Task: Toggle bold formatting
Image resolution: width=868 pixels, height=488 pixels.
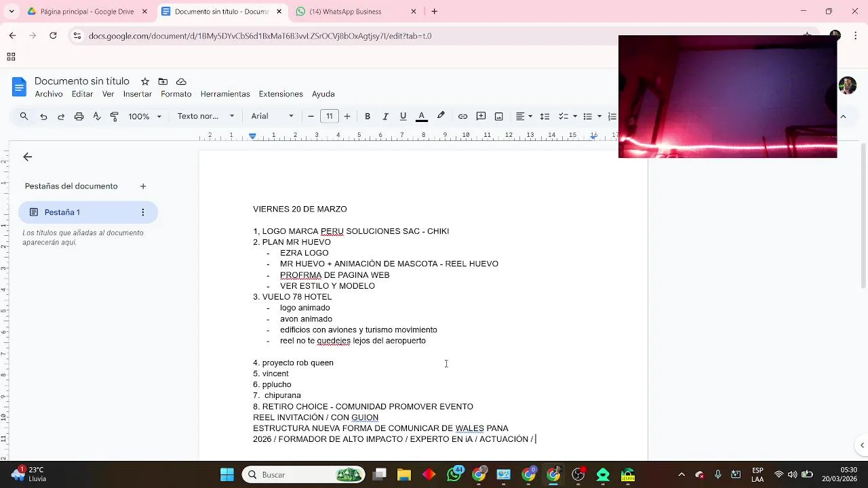Action: tap(368, 117)
